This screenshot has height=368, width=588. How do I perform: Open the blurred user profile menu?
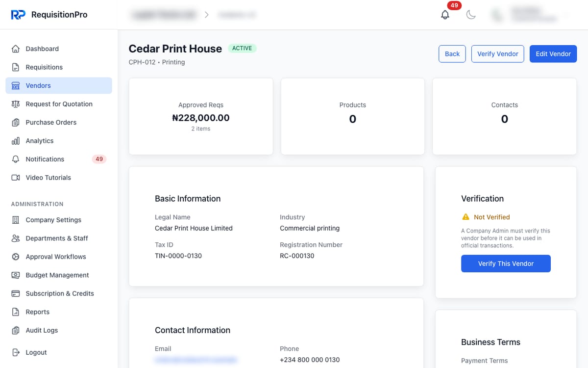point(532,15)
